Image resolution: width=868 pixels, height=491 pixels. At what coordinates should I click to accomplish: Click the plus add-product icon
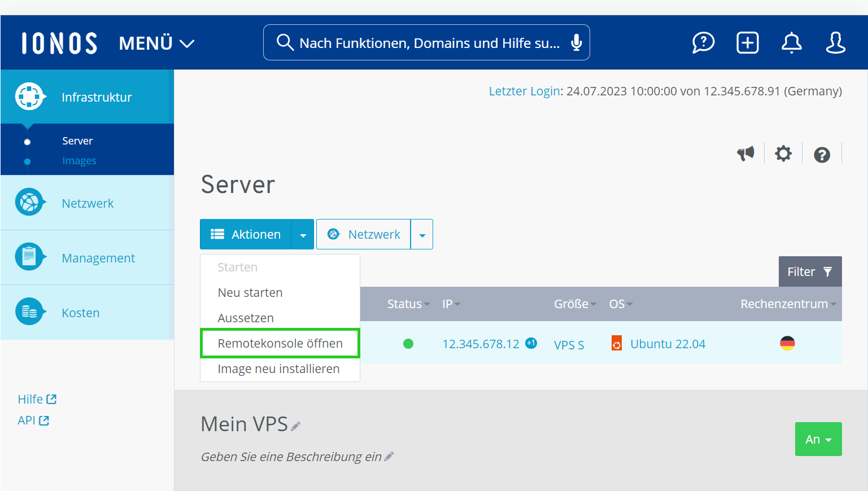pos(747,43)
